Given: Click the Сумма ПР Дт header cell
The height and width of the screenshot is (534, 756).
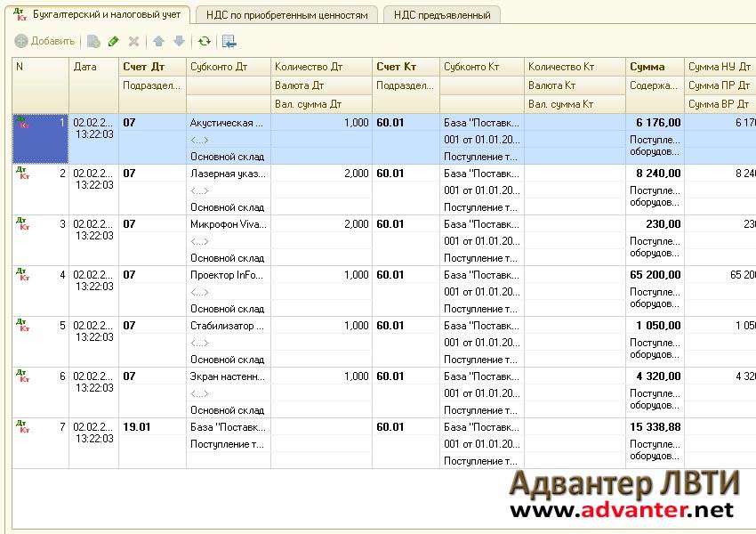Looking at the screenshot, I should pos(720,85).
